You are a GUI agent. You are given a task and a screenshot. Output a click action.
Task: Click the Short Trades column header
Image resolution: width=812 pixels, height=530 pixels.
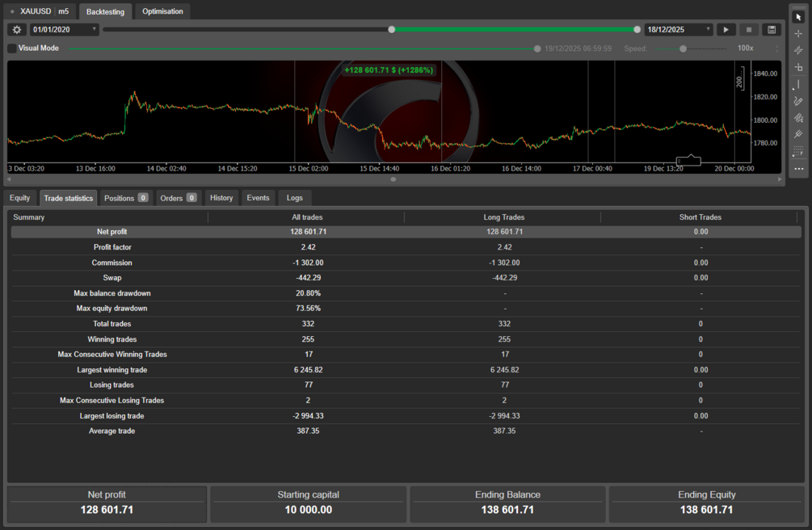pyautogui.click(x=701, y=217)
